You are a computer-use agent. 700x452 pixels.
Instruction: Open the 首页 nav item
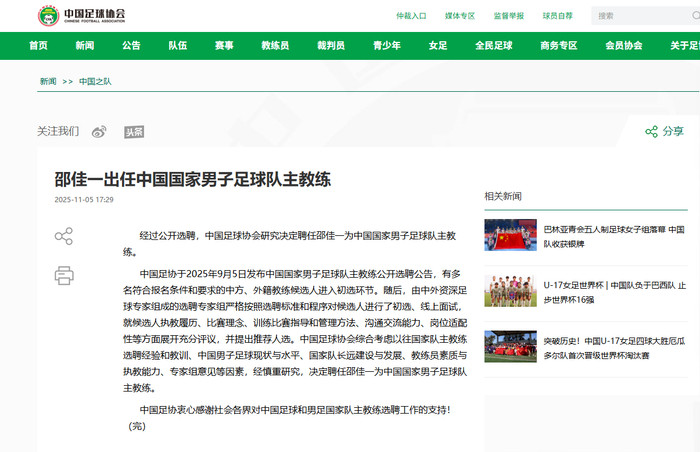click(38, 46)
